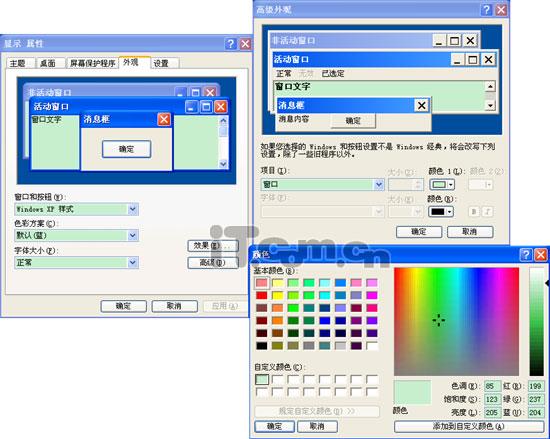Image resolution: width=550 pixels, height=439 pixels.
Task: Click the 红 red value input field
Action: 536,386
